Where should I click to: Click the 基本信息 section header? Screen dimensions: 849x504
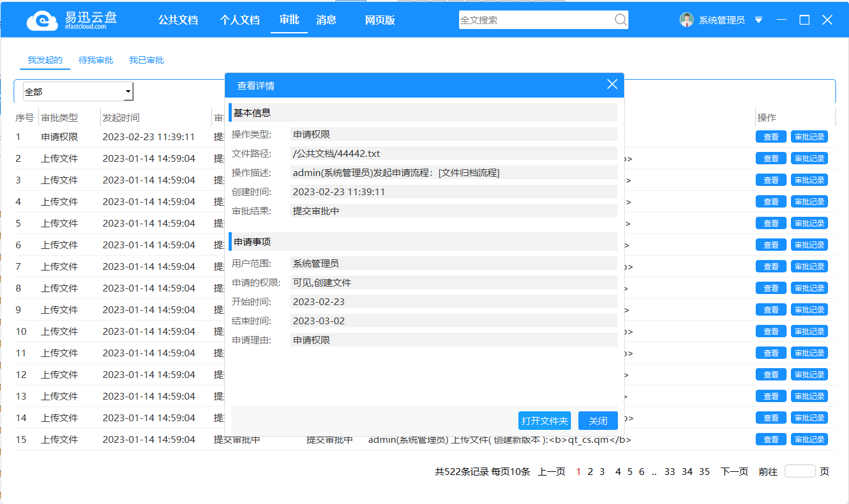[x=423, y=112]
